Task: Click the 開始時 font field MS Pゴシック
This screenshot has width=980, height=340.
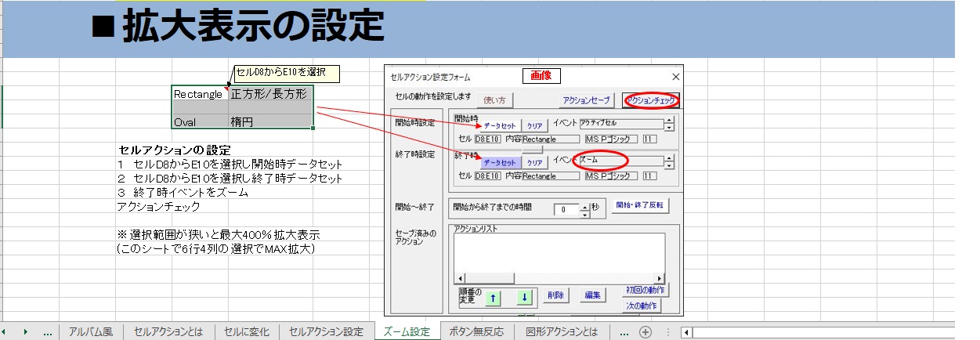Action: coord(611,139)
